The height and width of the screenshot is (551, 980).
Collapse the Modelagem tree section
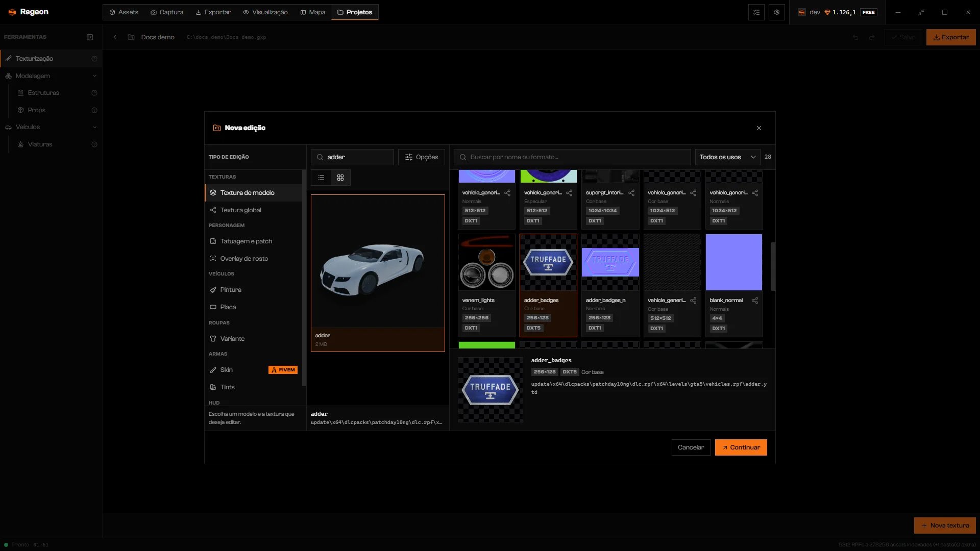(94, 76)
